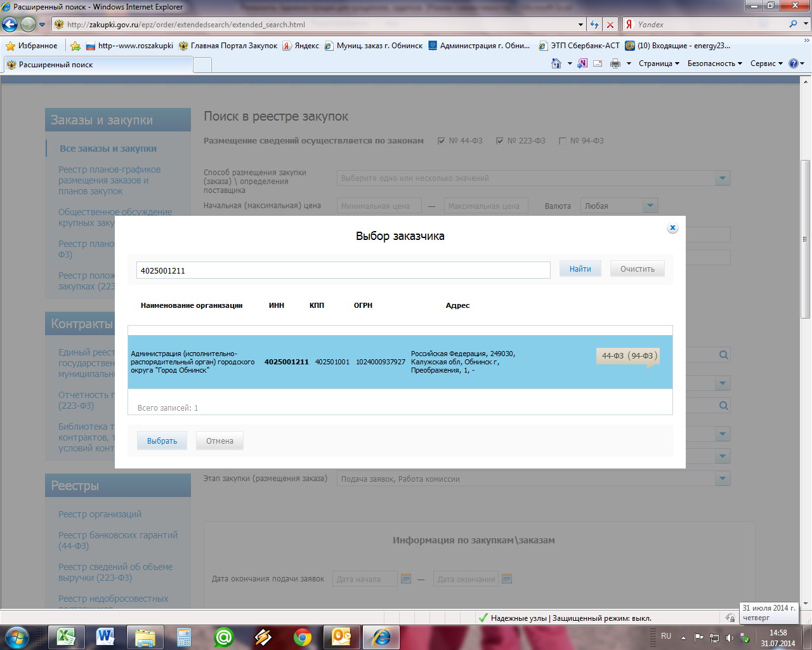Open Excel from the Windows taskbar

(x=66, y=636)
